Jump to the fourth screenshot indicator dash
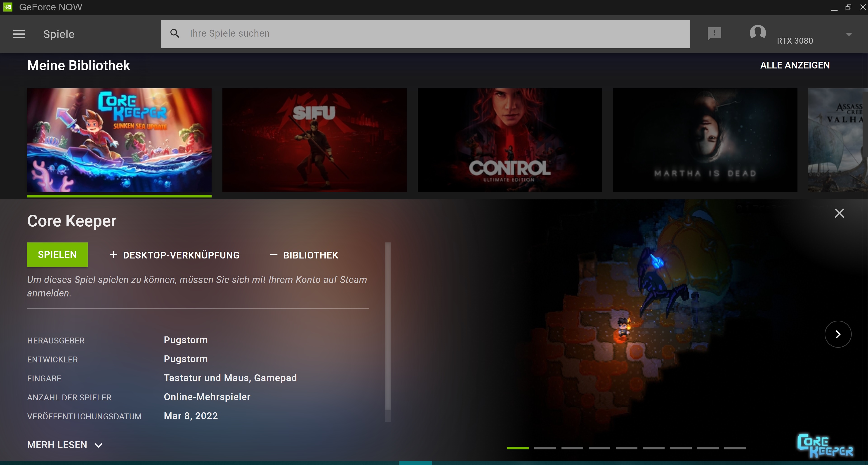 [x=599, y=448]
